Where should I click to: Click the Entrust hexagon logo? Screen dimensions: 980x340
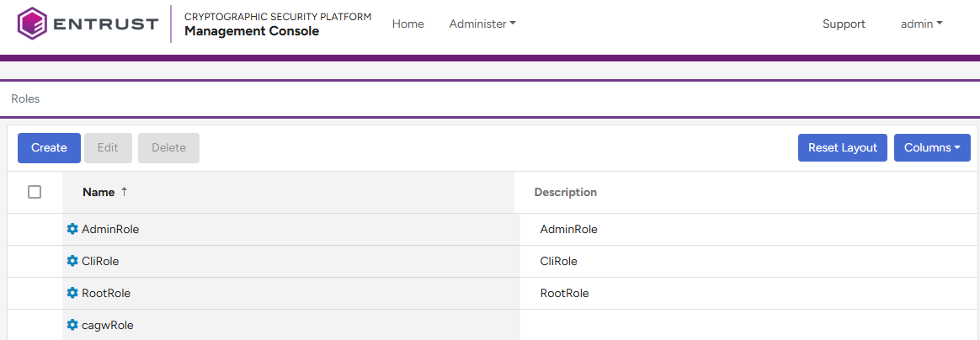32,24
